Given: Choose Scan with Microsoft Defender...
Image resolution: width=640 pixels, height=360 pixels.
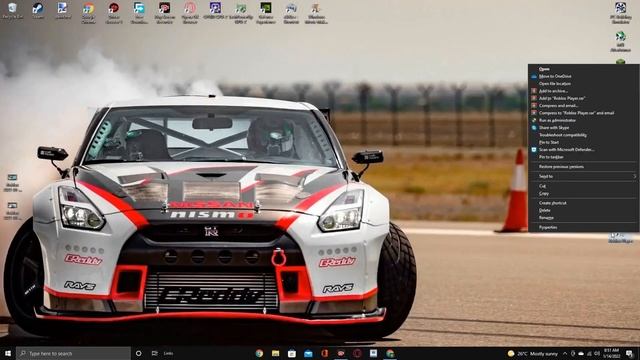Looking at the screenshot, I should [584, 150].
